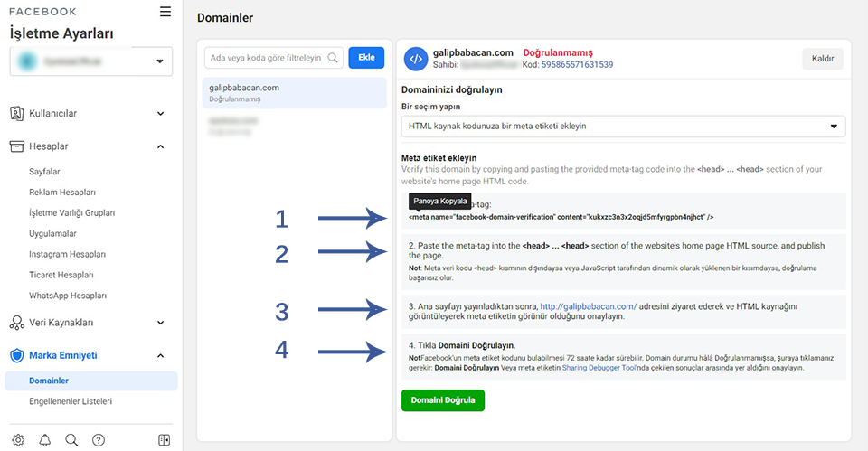
Task: Toggle the sidebar collapse panel icon
Action: pyautogui.click(x=165, y=440)
